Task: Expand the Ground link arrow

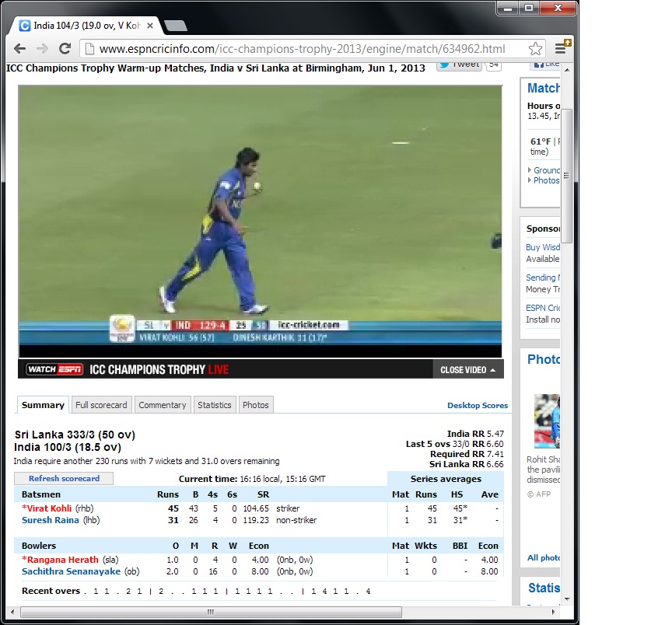Action: tap(530, 170)
